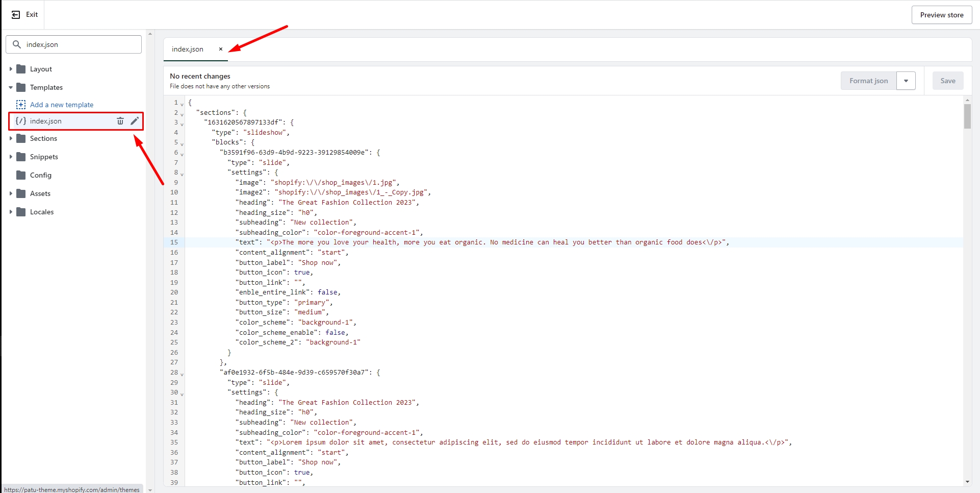This screenshot has height=493, width=980.
Task: Click the Add a new template link
Action: (62, 105)
